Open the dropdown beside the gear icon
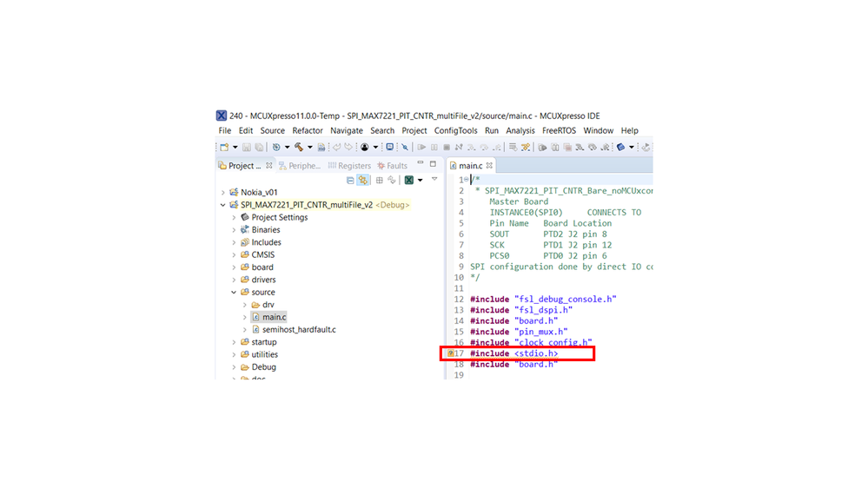868x488 pixels. (x=288, y=147)
